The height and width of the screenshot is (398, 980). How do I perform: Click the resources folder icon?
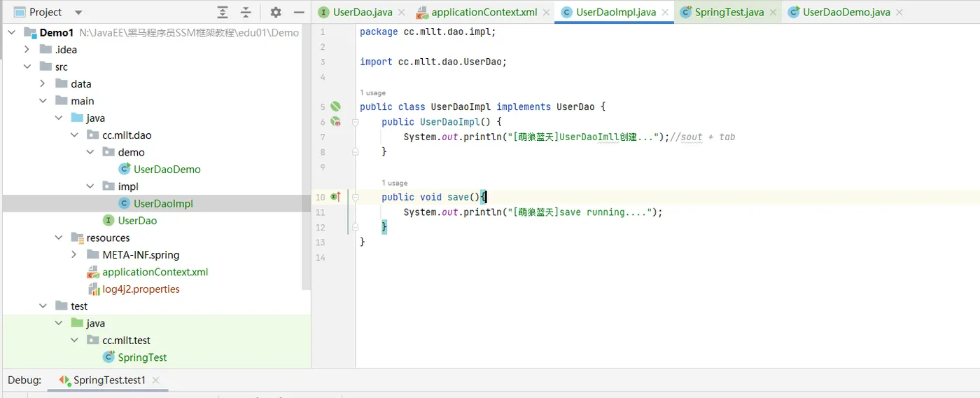pos(78,238)
